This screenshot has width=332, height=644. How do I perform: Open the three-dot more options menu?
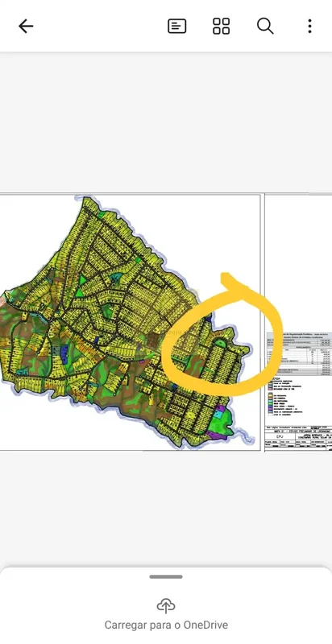pyautogui.click(x=309, y=27)
